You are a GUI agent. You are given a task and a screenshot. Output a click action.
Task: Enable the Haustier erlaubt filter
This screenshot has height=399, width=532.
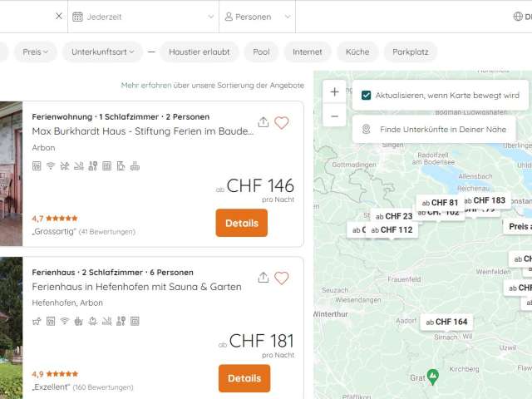click(199, 52)
